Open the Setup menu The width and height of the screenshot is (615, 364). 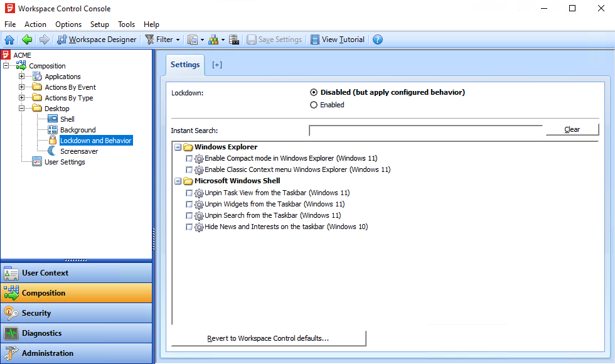(100, 24)
